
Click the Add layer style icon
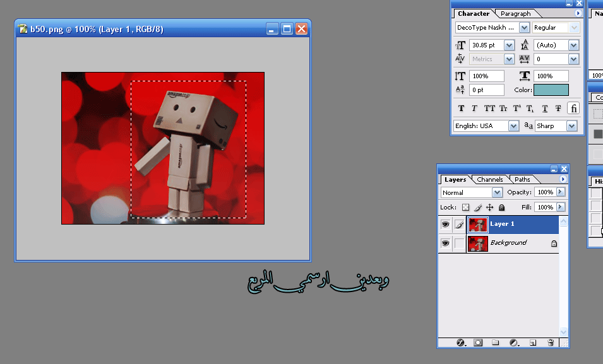click(x=460, y=343)
